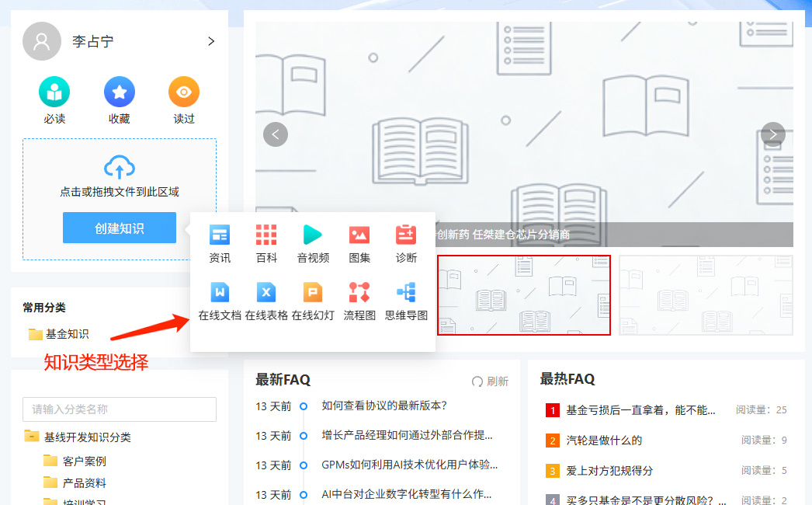Click the 创建知识 button
The image size is (812, 505).
[x=120, y=228]
